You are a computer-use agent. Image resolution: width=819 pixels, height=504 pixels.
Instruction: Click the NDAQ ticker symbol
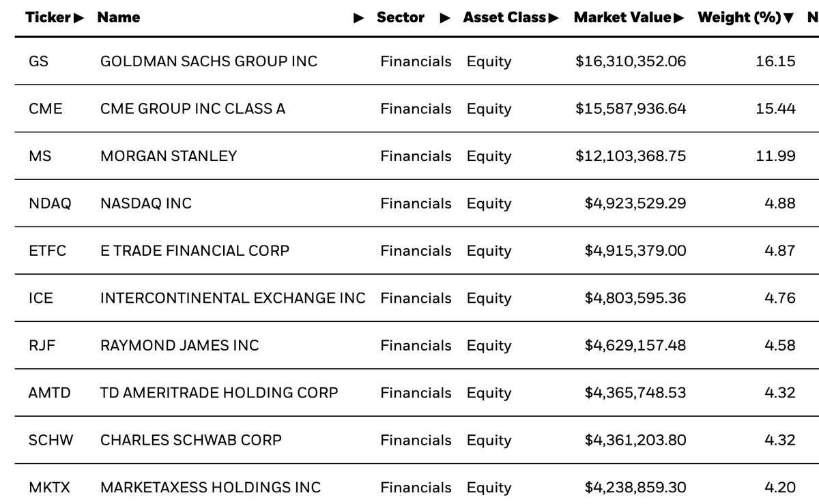[50, 203]
